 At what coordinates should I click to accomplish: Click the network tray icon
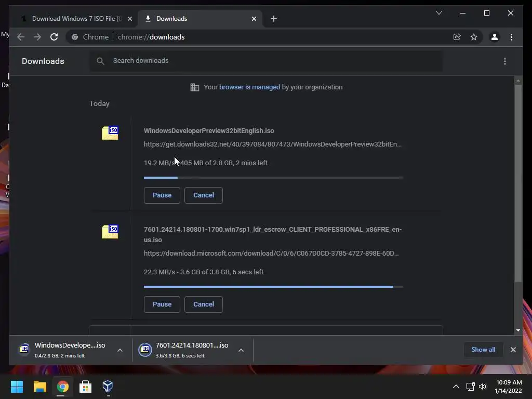coord(470,387)
